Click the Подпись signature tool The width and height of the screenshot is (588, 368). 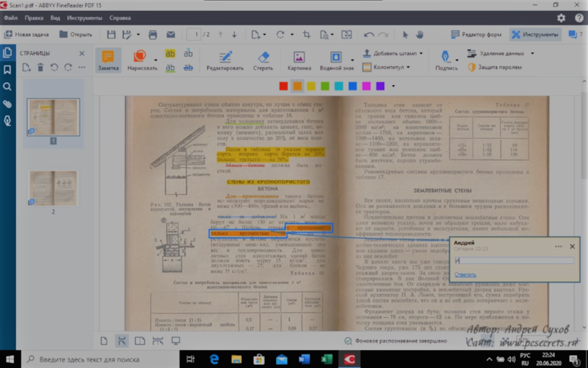(x=446, y=60)
